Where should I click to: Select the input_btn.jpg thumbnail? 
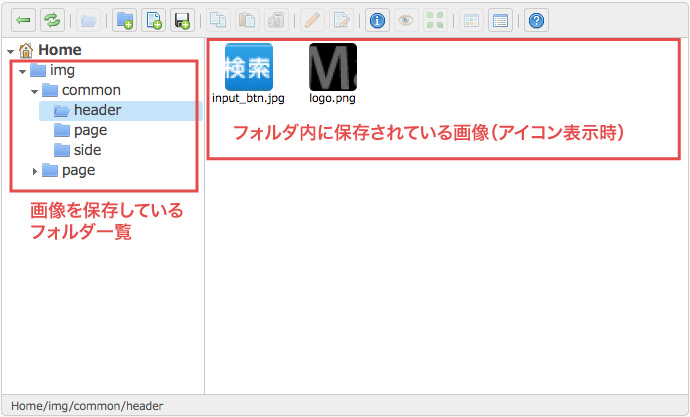click(x=249, y=67)
